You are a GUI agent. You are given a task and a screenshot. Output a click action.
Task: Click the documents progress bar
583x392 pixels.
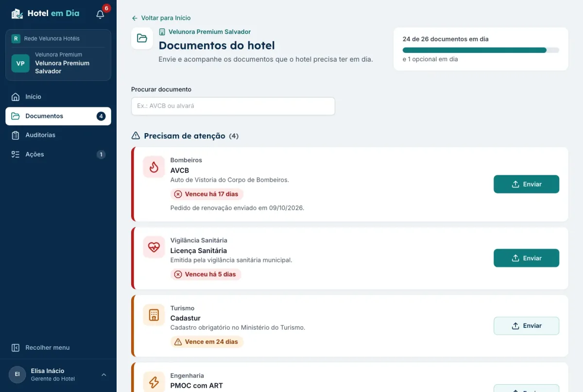(x=481, y=50)
